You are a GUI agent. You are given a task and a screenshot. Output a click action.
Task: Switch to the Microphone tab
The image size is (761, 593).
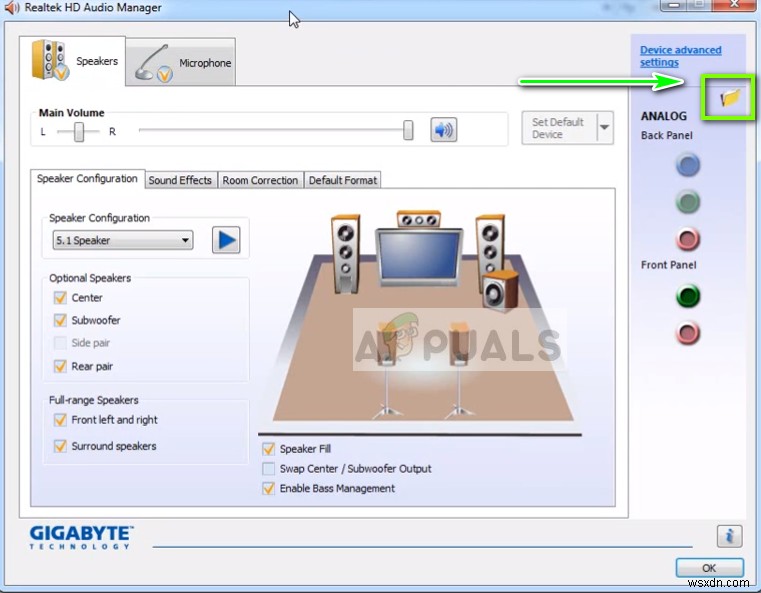pos(184,62)
